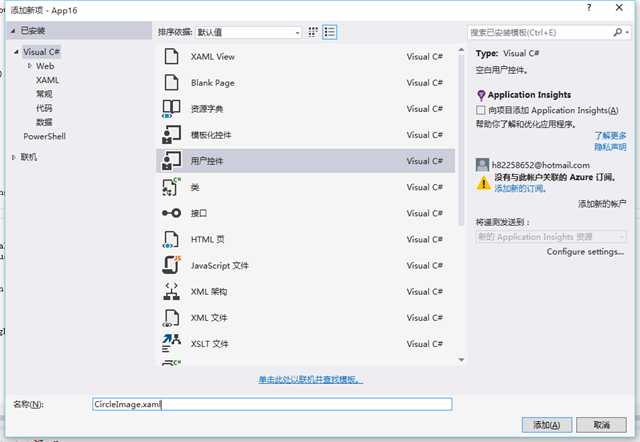Enable 向项目添加 Application Insights checkbox
This screenshot has height=442, width=640.
click(481, 110)
